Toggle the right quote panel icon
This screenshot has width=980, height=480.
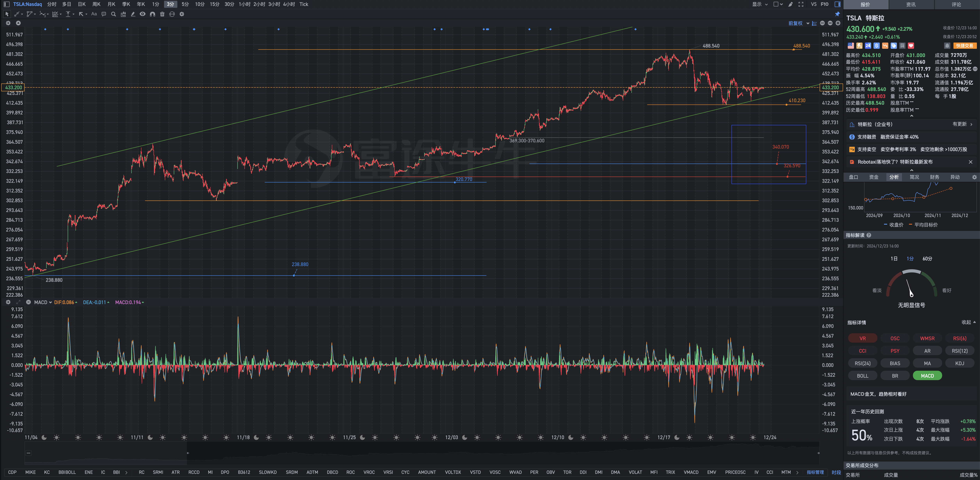click(837, 4)
